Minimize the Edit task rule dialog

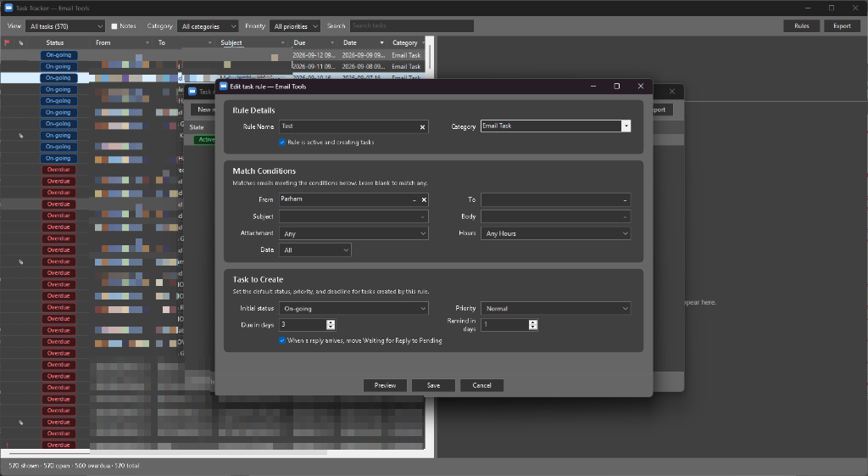[x=593, y=86]
